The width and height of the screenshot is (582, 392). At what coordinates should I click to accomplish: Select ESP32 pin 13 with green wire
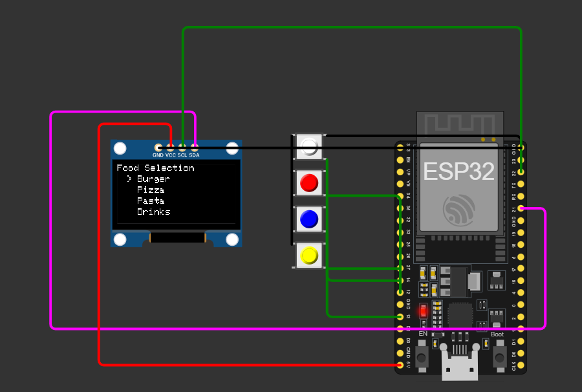(x=400, y=317)
